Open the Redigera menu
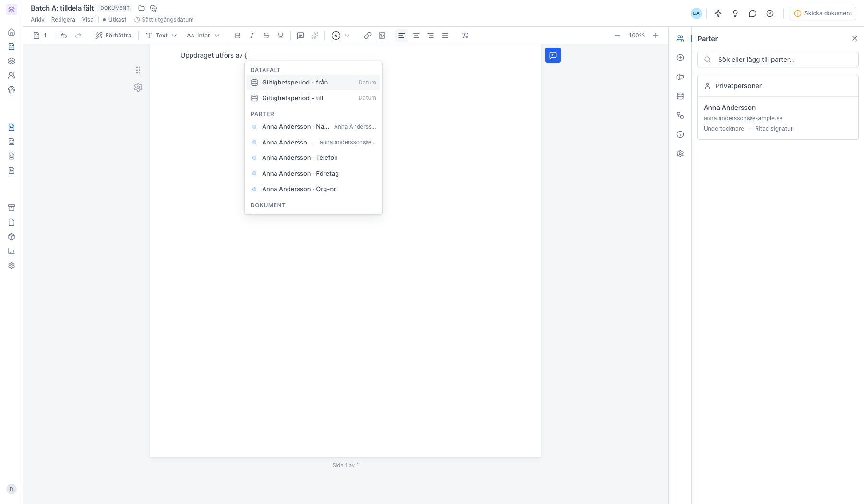The width and height of the screenshot is (864, 504). [63, 20]
